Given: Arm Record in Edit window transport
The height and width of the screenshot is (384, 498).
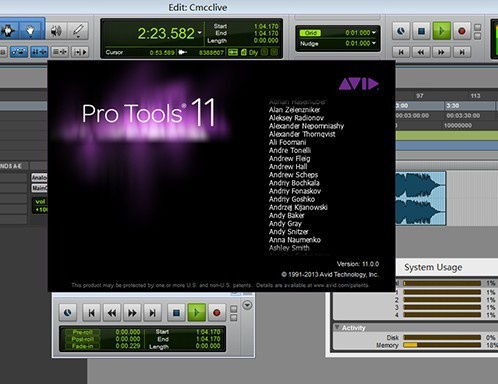Looking at the screenshot, I should [x=462, y=31].
